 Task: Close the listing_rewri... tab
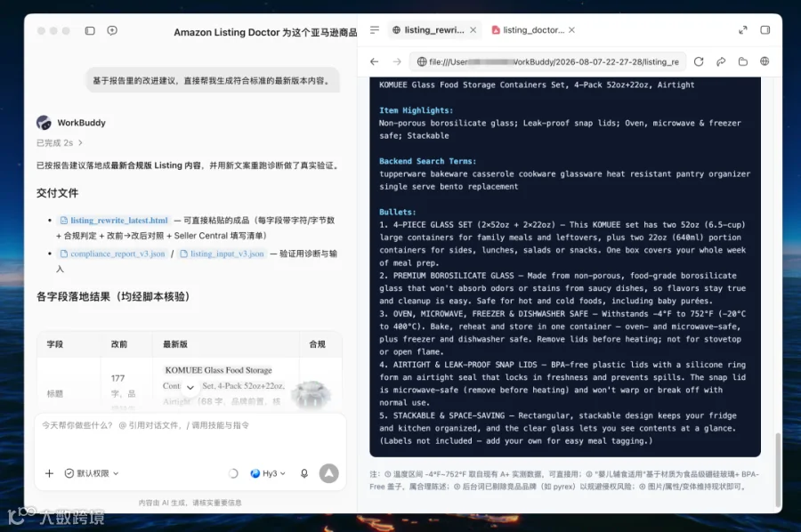pos(473,30)
